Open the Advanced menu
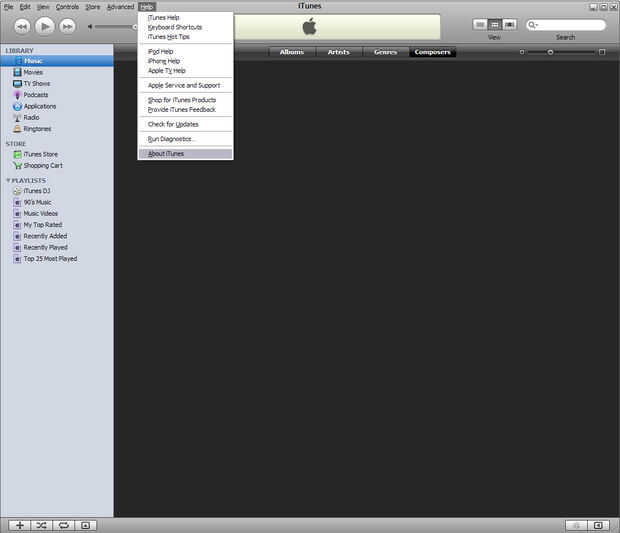Viewport: 620px width, 533px height. (121, 7)
